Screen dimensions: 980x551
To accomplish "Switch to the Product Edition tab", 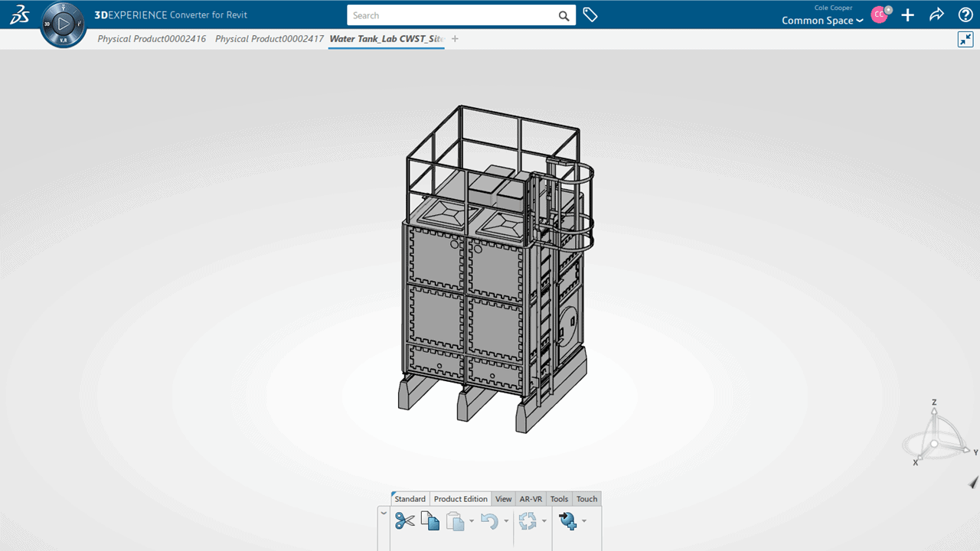I will (x=460, y=499).
